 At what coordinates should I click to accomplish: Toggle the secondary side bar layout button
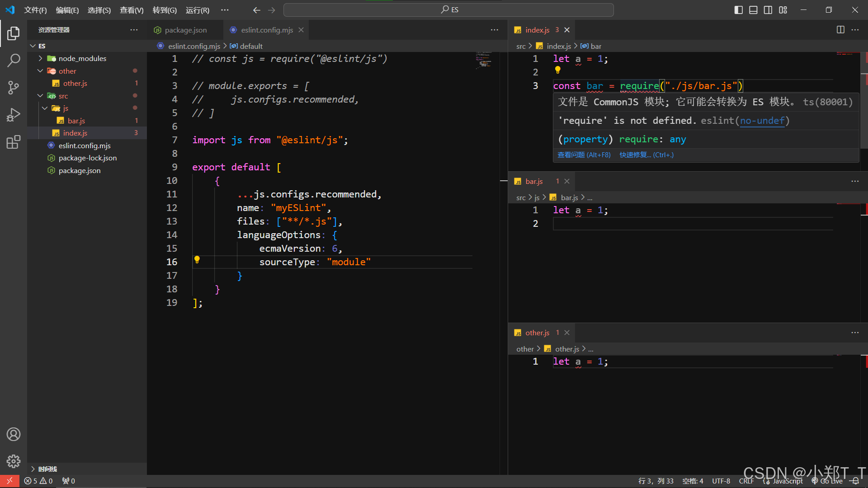tap(768, 10)
